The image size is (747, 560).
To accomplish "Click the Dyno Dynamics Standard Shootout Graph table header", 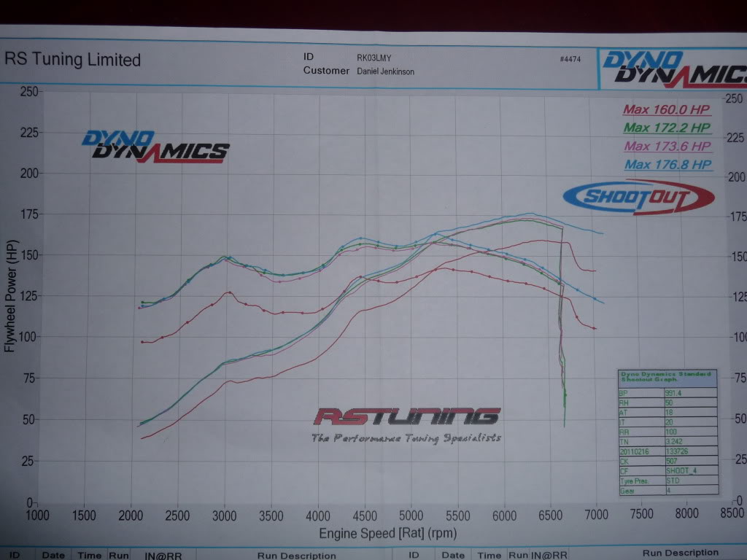I will coord(667,377).
